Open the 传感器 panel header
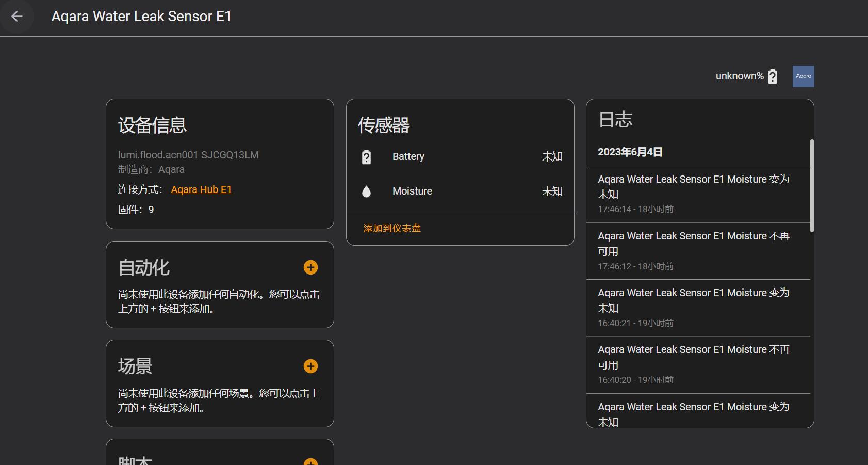Screen dimensions: 868x465 tap(384, 126)
